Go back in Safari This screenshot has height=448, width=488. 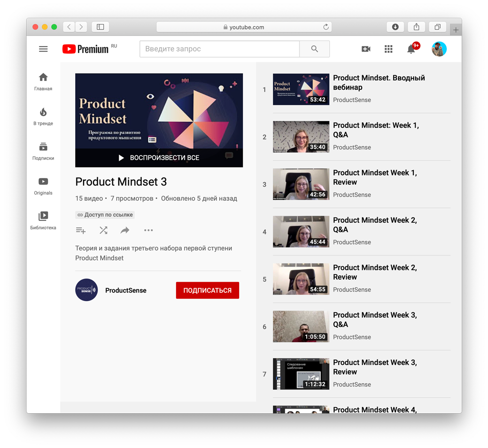tap(69, 27)
